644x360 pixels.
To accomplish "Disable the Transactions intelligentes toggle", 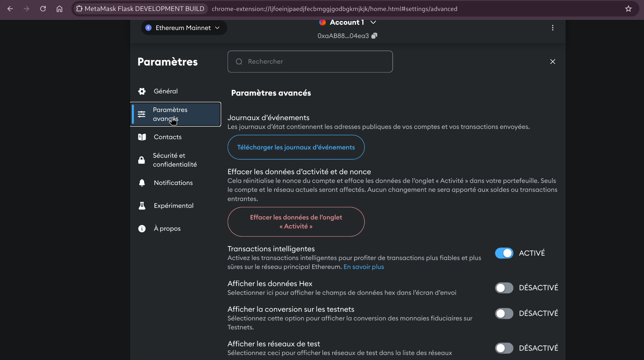I will click(504, 253).
